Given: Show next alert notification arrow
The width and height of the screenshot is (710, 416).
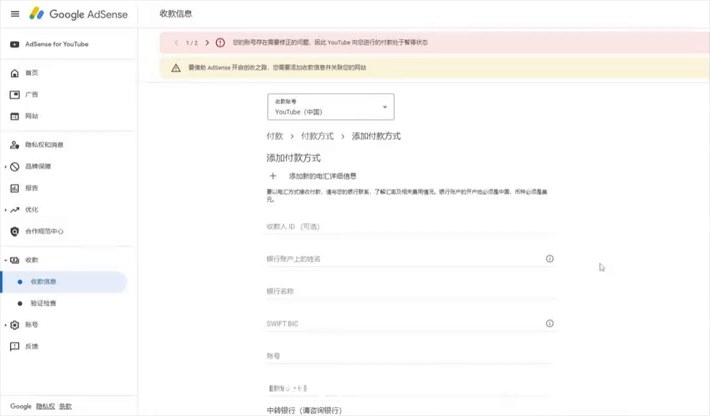Looking at the screenshot, I should (207, 43).
